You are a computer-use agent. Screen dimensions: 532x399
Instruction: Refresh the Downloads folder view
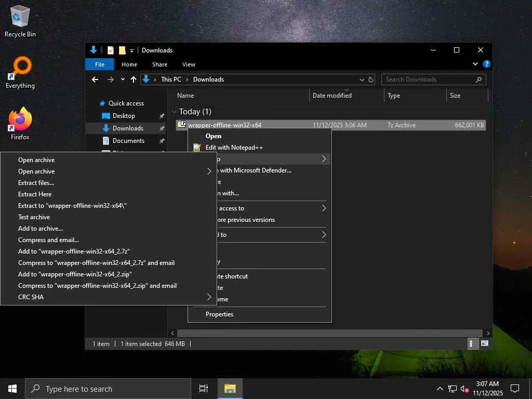371,79
